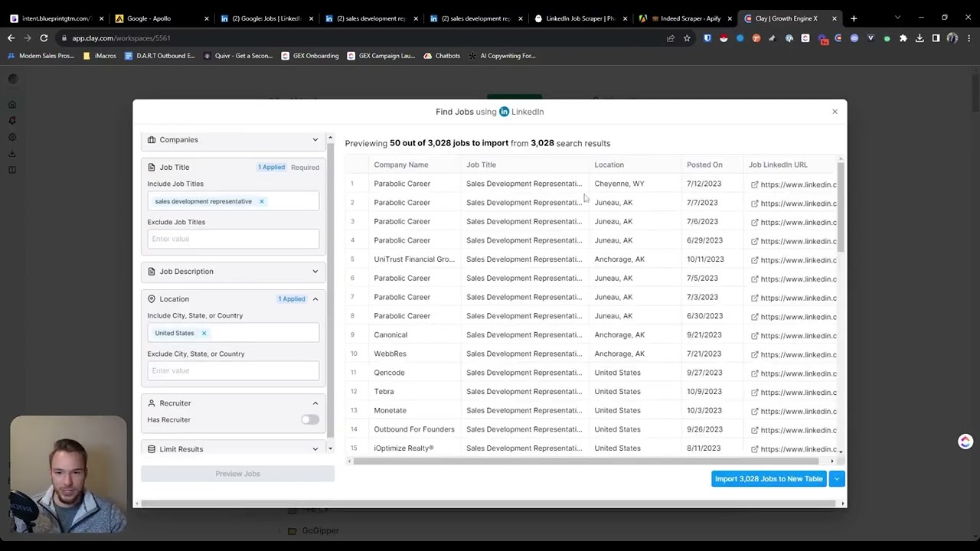Screen dimensions: 980x551
Task: Click the Companies building icon
Action: pyautogui.click(x=152, y=140)
